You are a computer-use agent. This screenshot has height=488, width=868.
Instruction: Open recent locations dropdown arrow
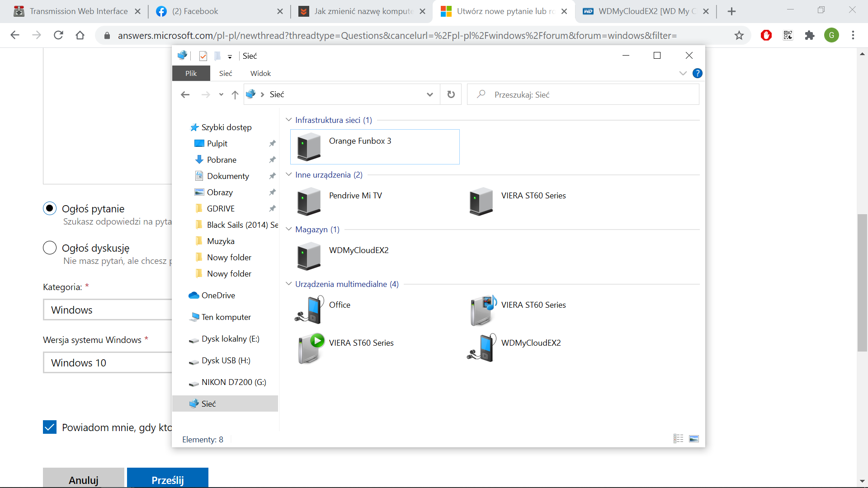point(221,94)
